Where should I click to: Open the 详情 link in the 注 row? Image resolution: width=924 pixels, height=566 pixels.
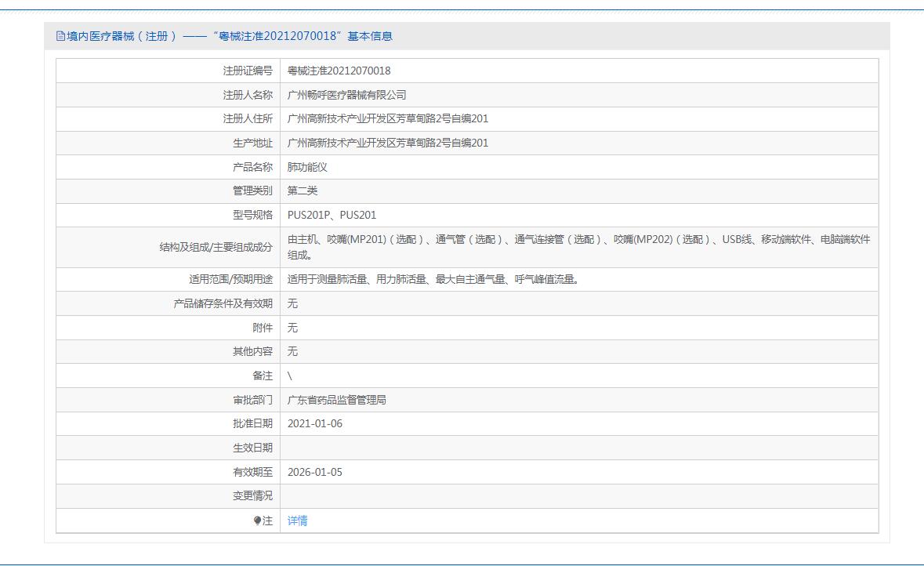[297, 521]
